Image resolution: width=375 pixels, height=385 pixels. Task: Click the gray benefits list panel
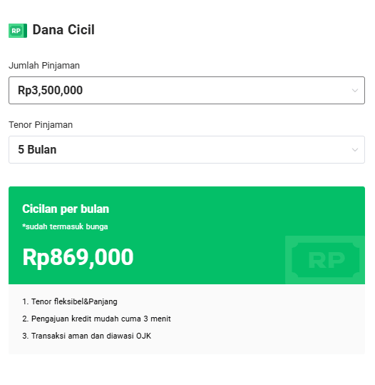coord(187,319)
